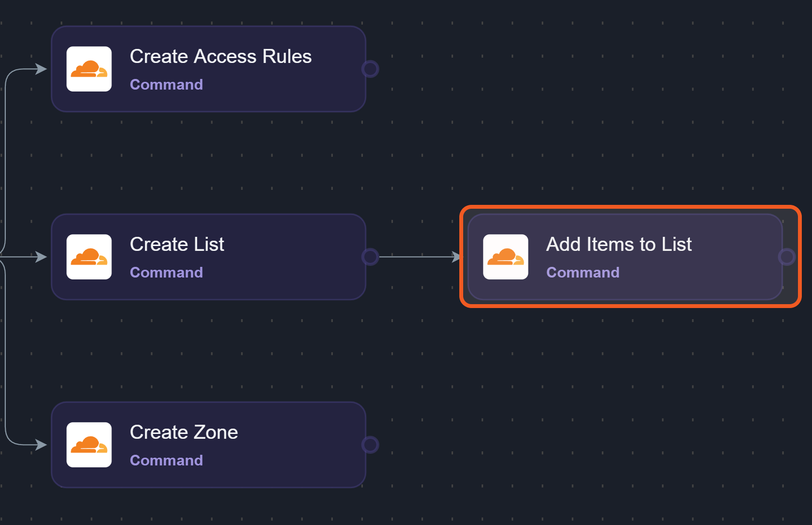Click the Command label under Create Access Rules

pos(166,84)
